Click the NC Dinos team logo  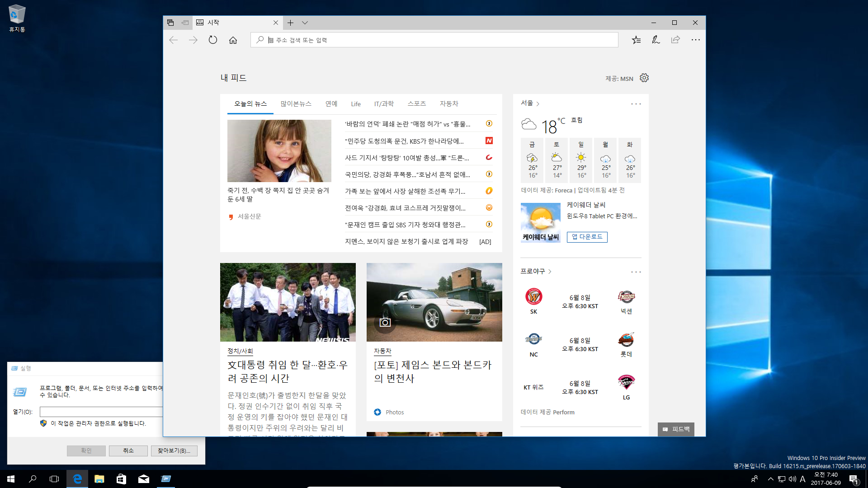click(x=534, y=339)
